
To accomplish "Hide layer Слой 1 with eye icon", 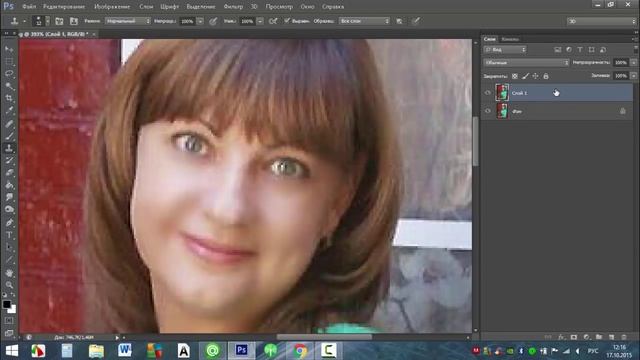I will click(x=488, y=93).
